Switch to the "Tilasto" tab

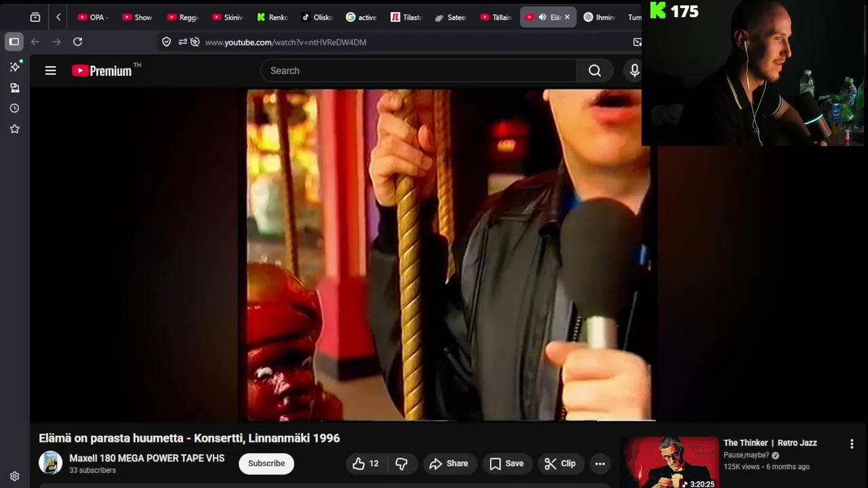click(406, 17)
